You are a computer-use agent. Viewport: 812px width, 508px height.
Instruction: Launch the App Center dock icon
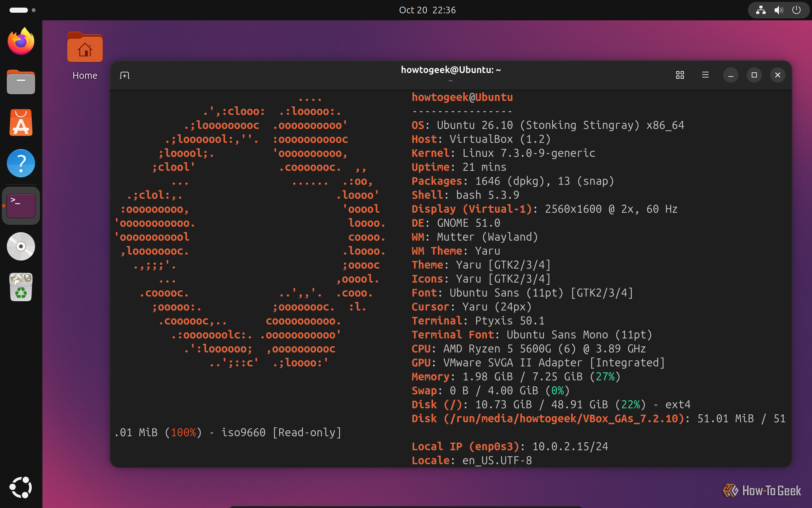(21, 123)
